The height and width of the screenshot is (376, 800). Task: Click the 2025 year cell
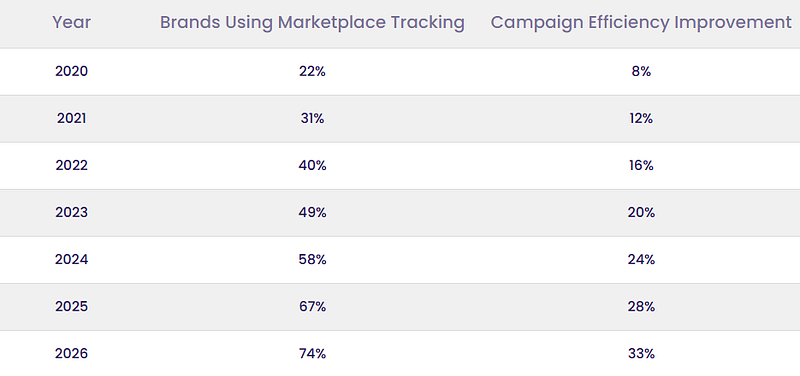click(71, 306)
